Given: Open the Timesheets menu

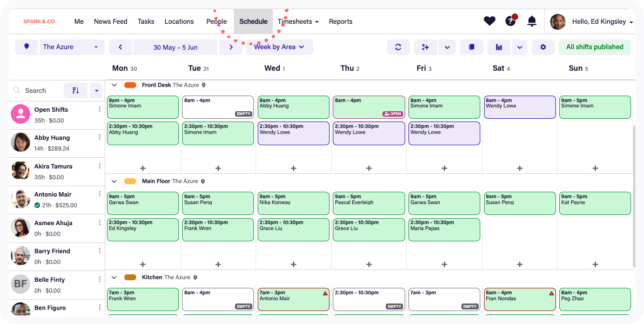Looking at the screenshot, I should [298, 22].
